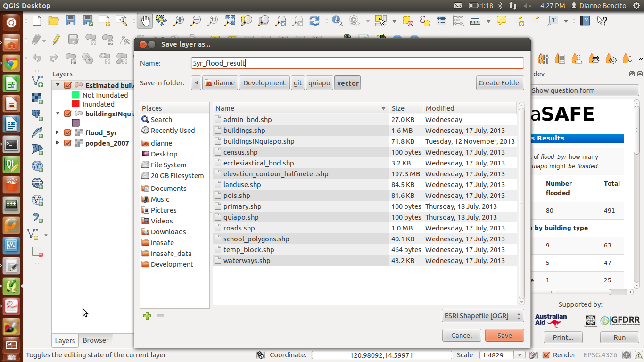The width and height of the screenshot is (644, 362).
Task: Click the quiapo path breadcrumb
Action: click(x=319, y=83)
